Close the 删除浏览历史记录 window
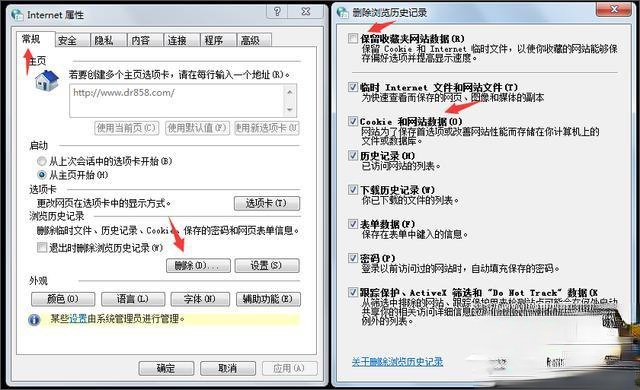This screenshot has height=390, width=640. 614,9
